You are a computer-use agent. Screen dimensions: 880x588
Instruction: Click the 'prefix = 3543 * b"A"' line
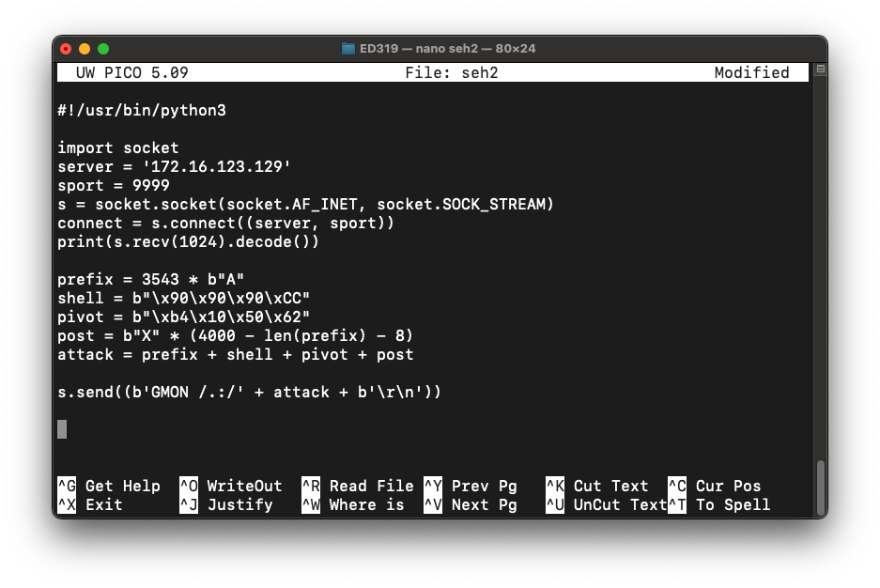[150, 279]
